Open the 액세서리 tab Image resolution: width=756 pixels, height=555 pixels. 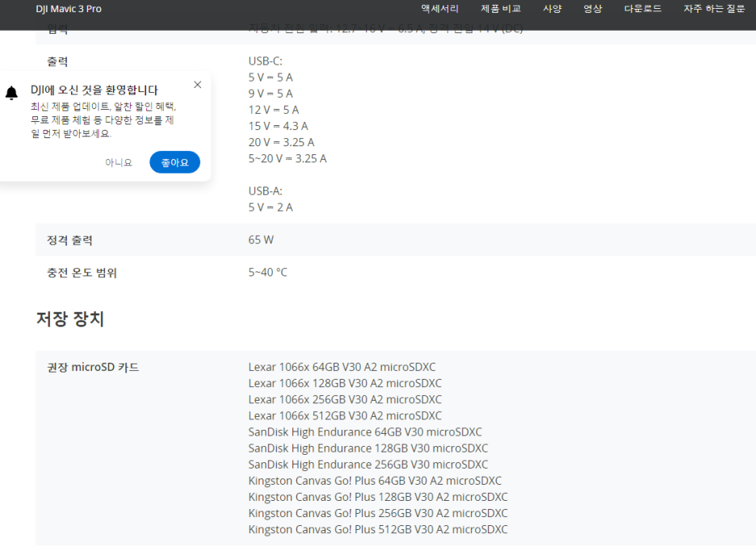(x=439, y=9)
